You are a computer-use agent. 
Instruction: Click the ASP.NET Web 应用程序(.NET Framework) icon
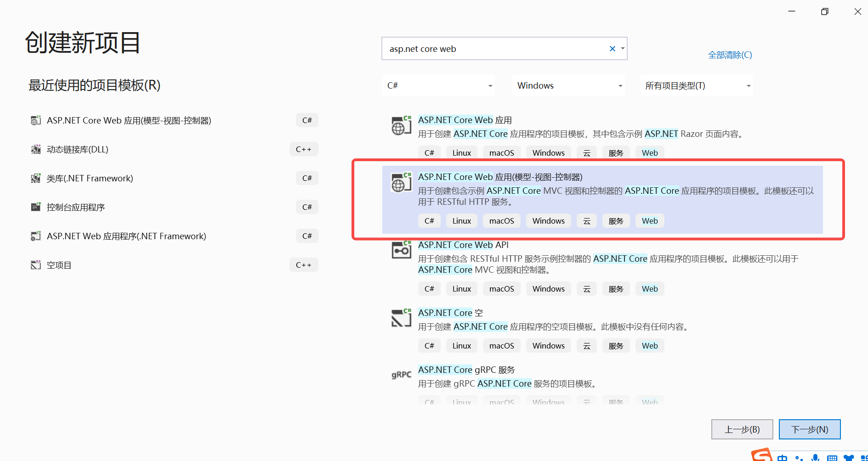click(x=36, y=236)
